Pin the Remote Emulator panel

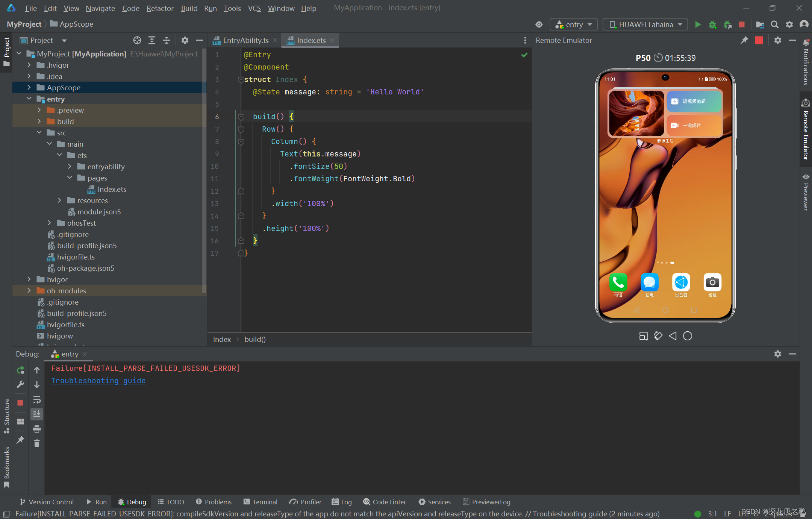point(744,40)
